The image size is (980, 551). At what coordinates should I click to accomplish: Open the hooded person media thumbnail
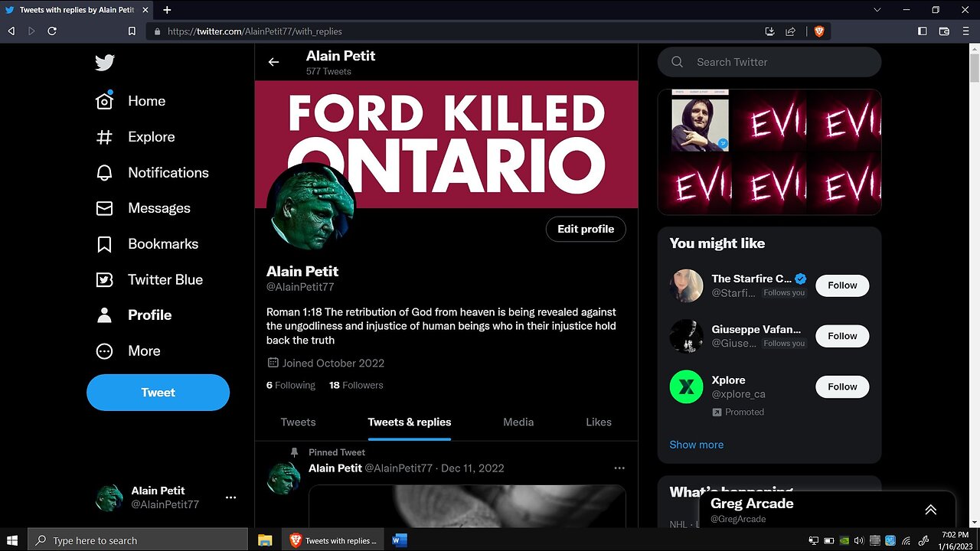701,120
